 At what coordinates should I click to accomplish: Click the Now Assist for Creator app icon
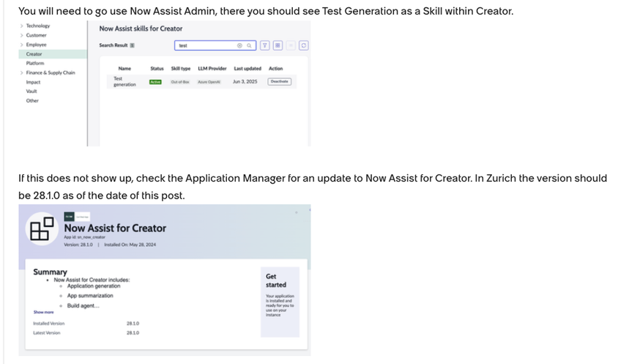tap(42, 229)
